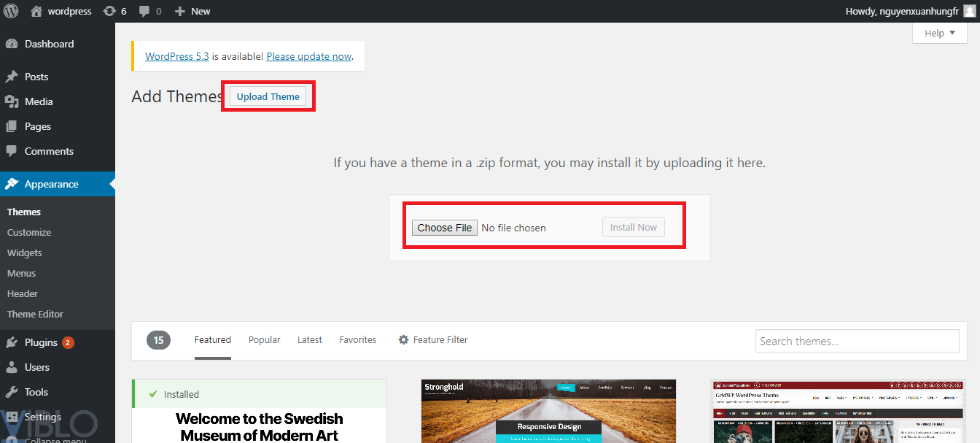Switch to the Popular tab
Screen dimensions: 980x443
(265, 339)
